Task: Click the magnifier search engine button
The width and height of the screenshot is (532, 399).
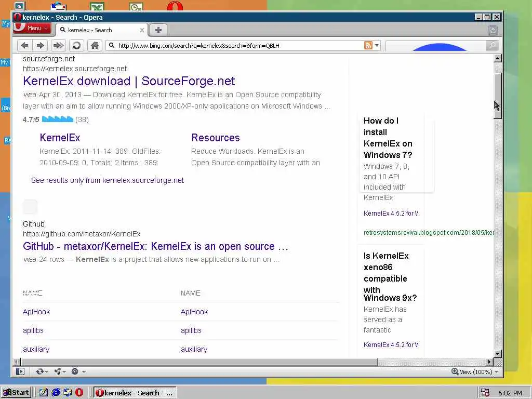Action: [492, 46]
